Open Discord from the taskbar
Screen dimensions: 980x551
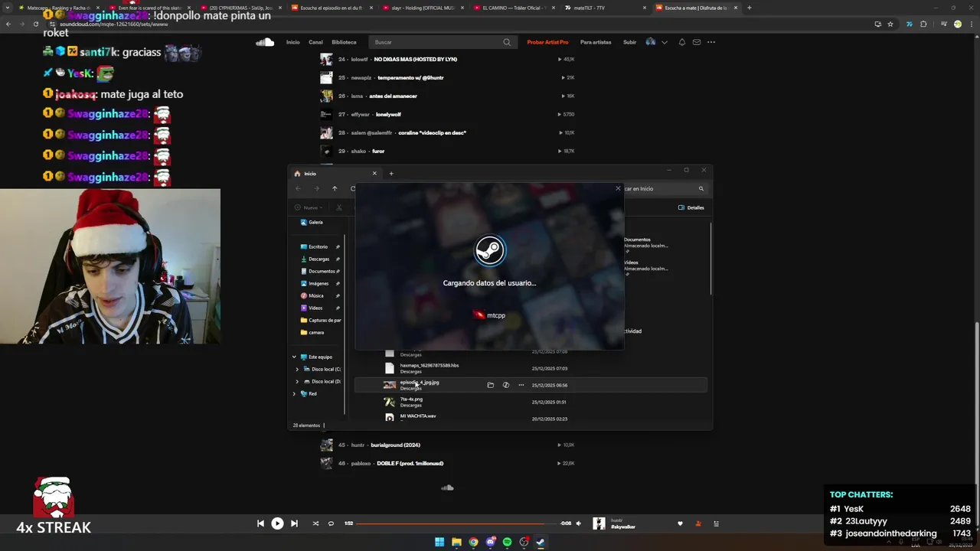click(490, 542)
